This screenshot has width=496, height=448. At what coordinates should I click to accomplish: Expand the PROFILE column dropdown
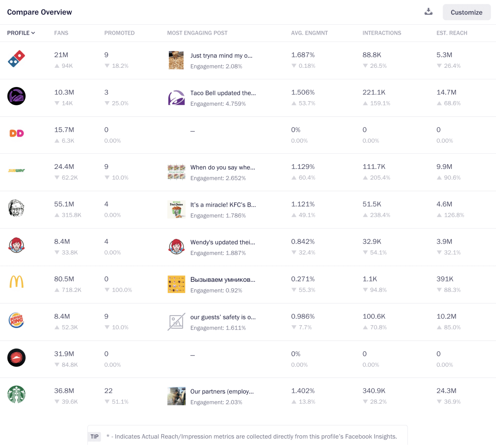(x=21, y=33)
